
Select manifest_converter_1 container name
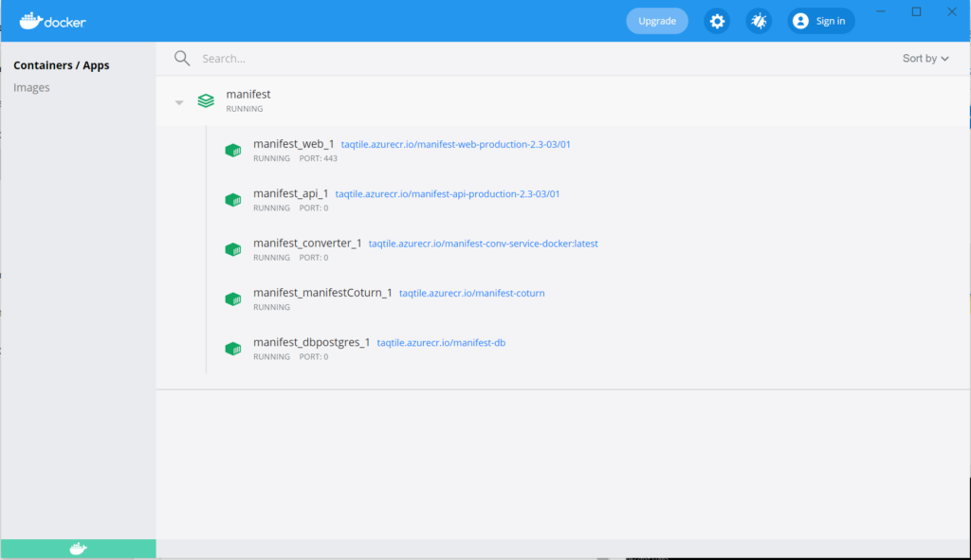coord(307,243)
